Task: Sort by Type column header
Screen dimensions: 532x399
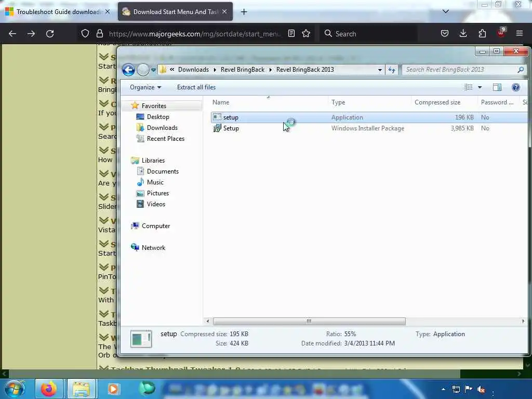Action: [369, 102]
